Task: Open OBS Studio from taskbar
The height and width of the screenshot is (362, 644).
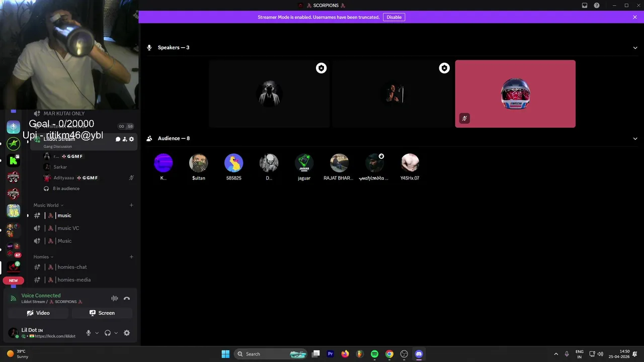Action: click(404, 354)
